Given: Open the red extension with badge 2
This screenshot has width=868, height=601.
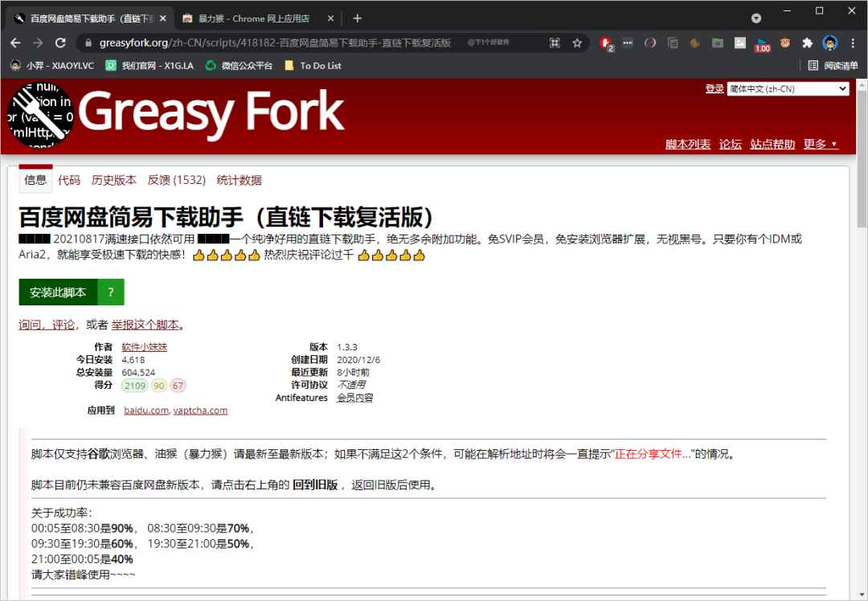Looking at the screenshot, I should 605,43.
